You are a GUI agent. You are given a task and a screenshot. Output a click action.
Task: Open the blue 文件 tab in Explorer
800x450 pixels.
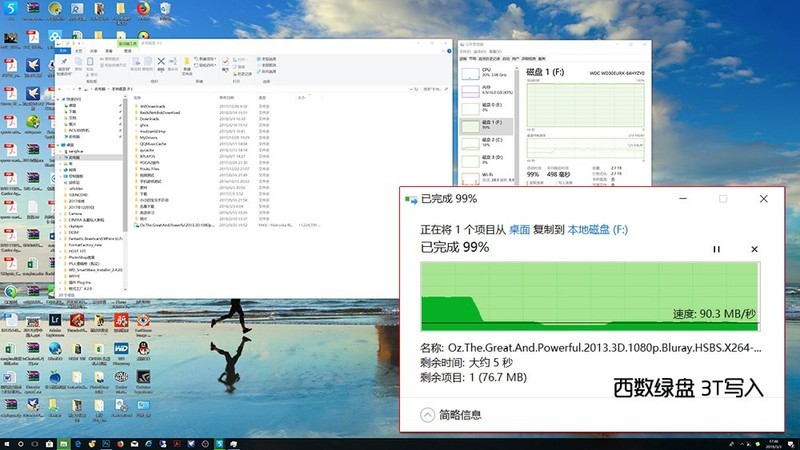(x=63, y=51)
